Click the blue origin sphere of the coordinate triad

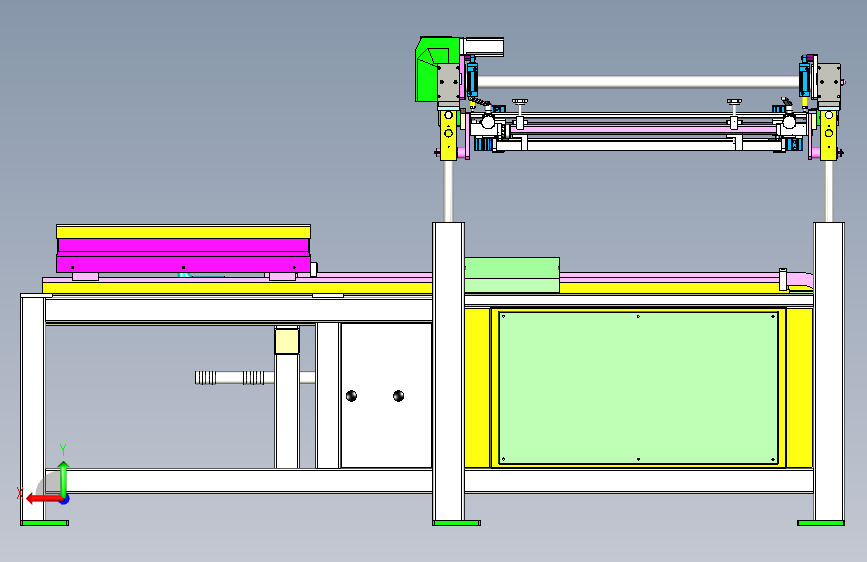65,499
